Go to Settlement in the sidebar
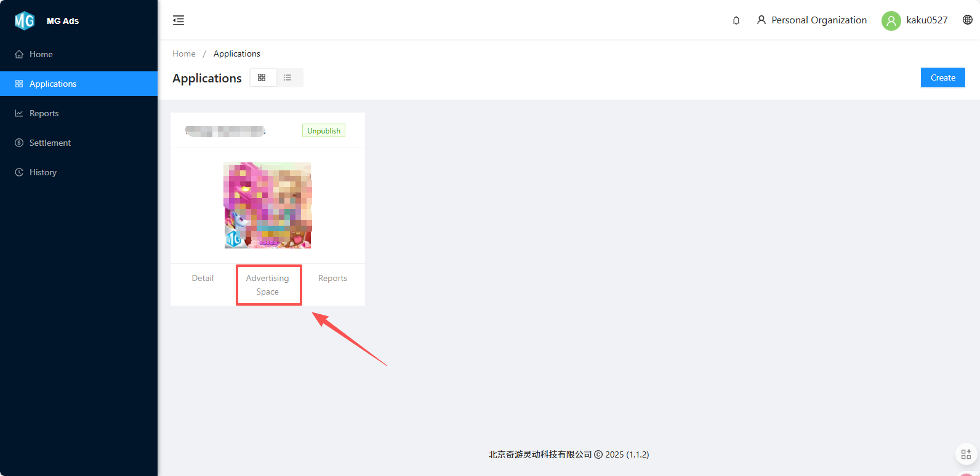Screen dimensions: 980x476 [50, 143]
